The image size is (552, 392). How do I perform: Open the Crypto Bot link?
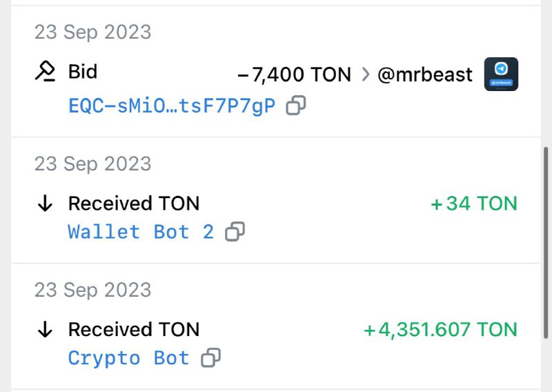pyautogui.click(x=128, y=358)
